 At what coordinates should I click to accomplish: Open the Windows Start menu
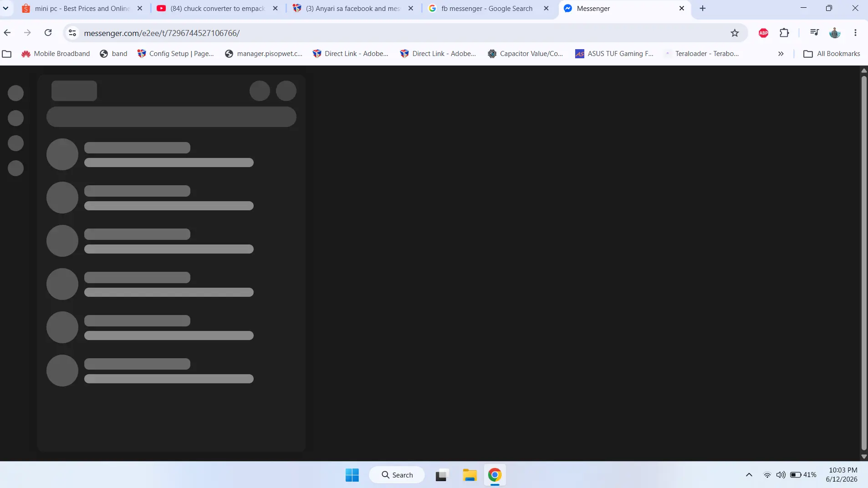(x=352, y=475)
